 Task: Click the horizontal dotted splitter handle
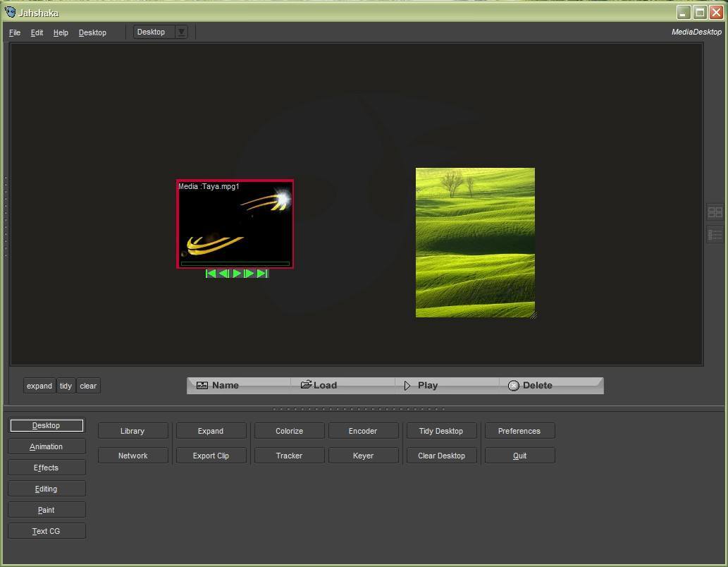tap(359, 409)
